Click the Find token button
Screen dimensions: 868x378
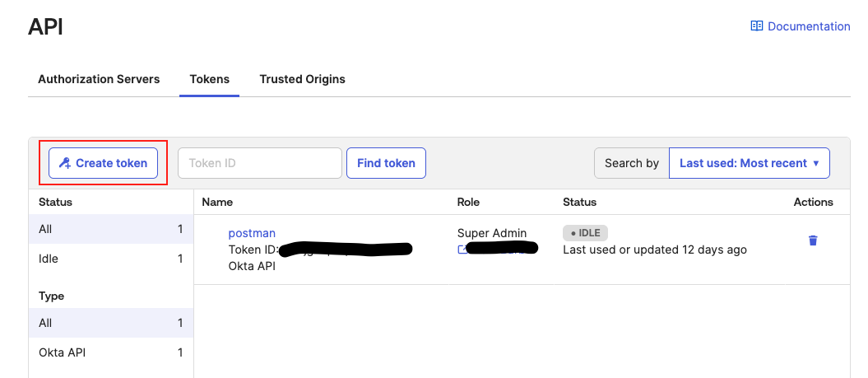(x=386, y=163)
